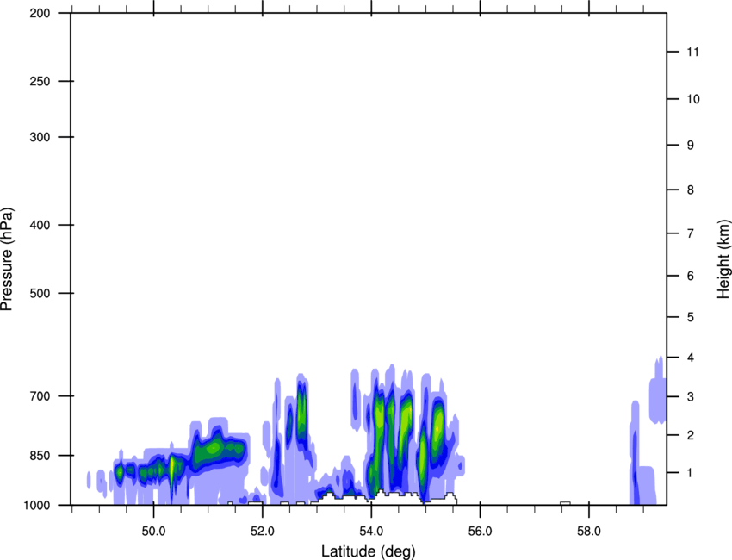Click the 54.0 latitude tick label
This screenshot has width=732, height=560.
point(372,532)
